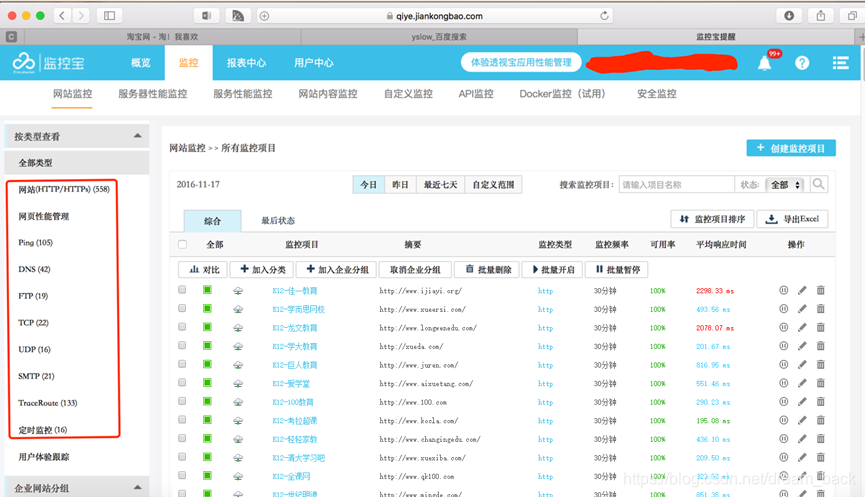Screen dimensions: 865x497
Task: Click the 导出Excel button
Action: 792,219
